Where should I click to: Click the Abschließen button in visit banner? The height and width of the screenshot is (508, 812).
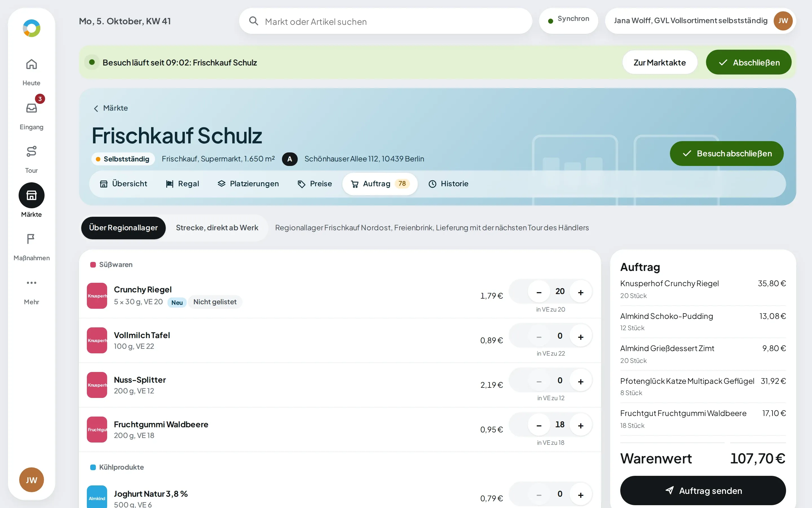749,62
